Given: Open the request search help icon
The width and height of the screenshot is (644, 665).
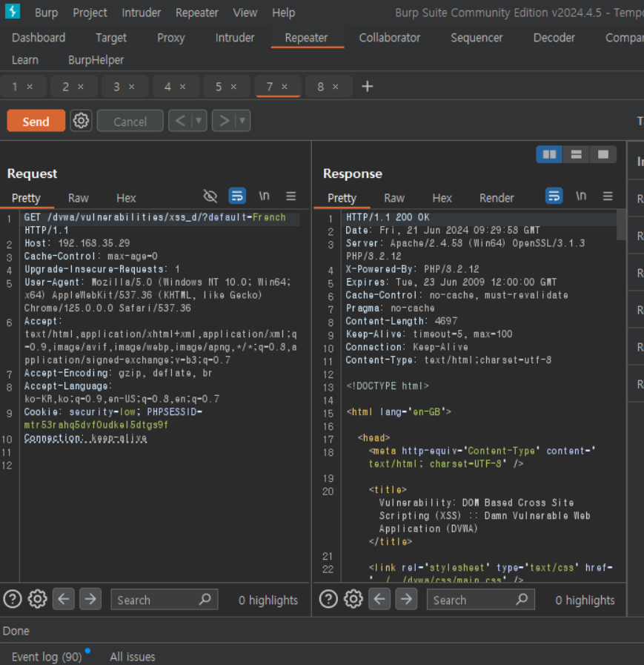Looking at the screenshot, I should pyautogui.click(x=12, y=599).
